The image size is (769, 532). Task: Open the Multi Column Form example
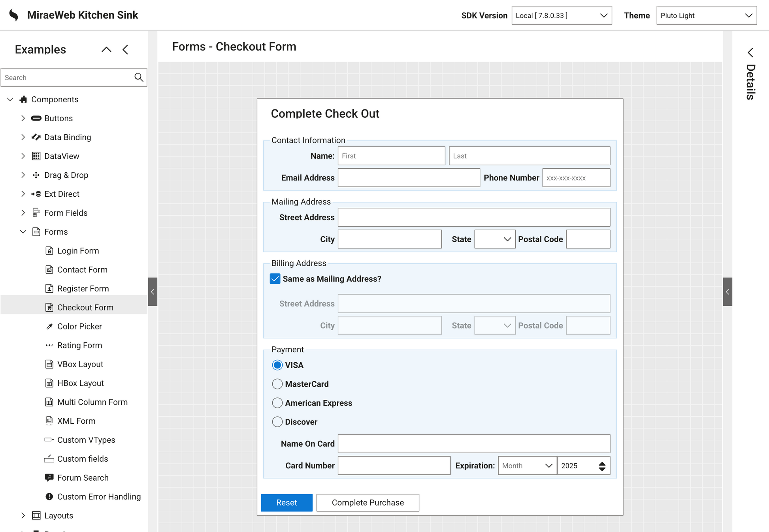[92, 402]
